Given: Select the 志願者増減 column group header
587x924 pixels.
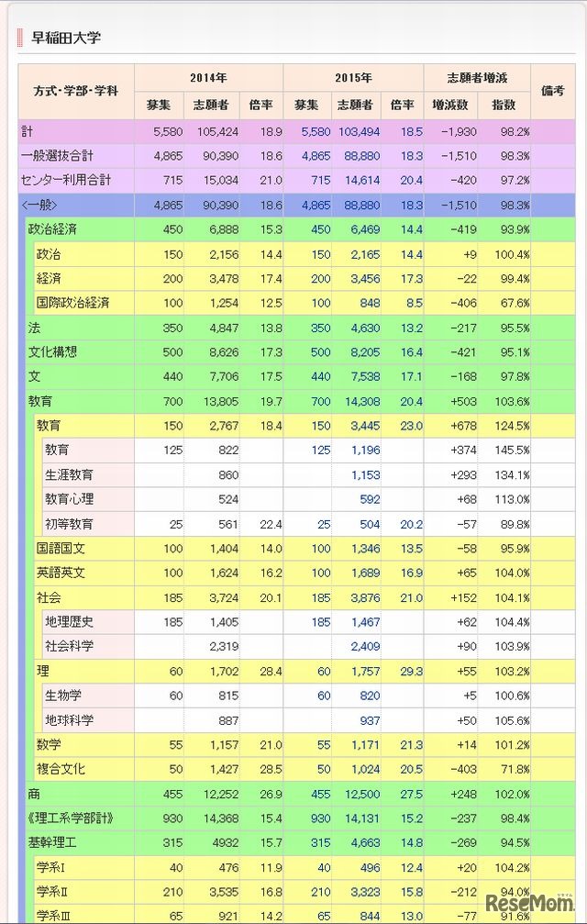Looking at the screenshot, I should point(477,78).
